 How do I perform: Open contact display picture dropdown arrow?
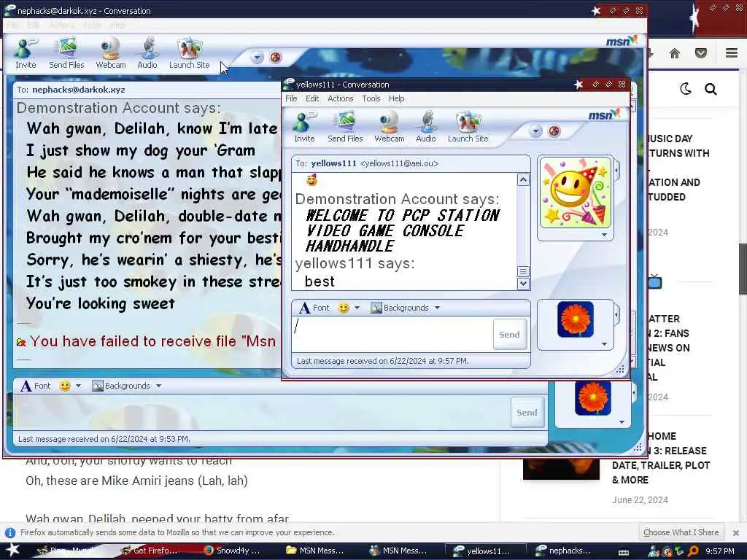click(x=604, y=236)
